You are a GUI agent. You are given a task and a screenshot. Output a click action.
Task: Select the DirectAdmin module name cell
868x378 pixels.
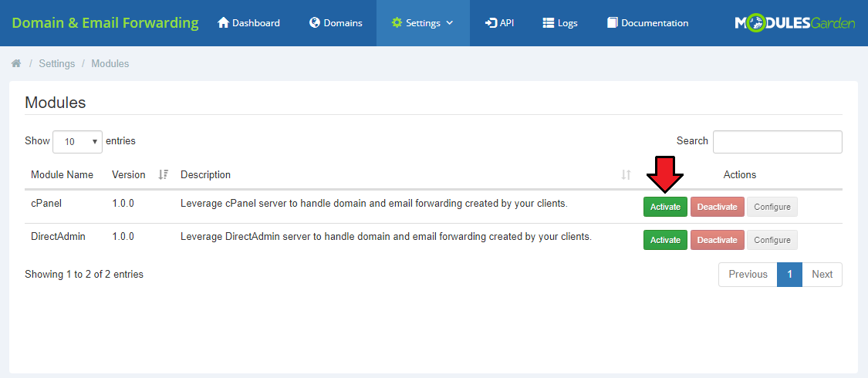coord(58,237)
